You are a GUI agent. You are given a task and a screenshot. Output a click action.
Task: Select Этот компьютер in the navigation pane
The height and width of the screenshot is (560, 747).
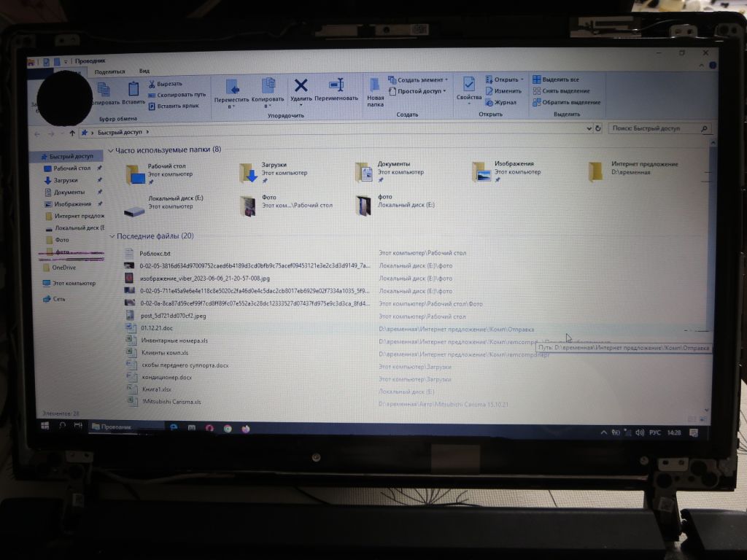click(69, 283)
